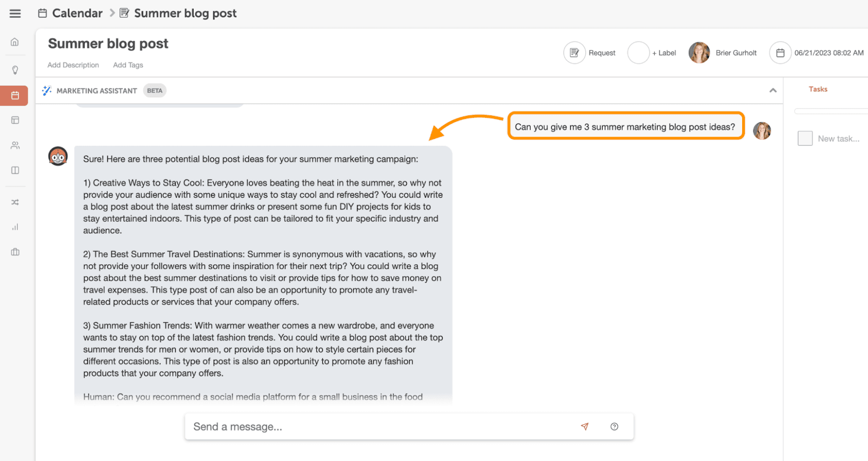This screenshot has height=461, width=868.
Task: Open the team members icon
Action: tap(15, 145)
